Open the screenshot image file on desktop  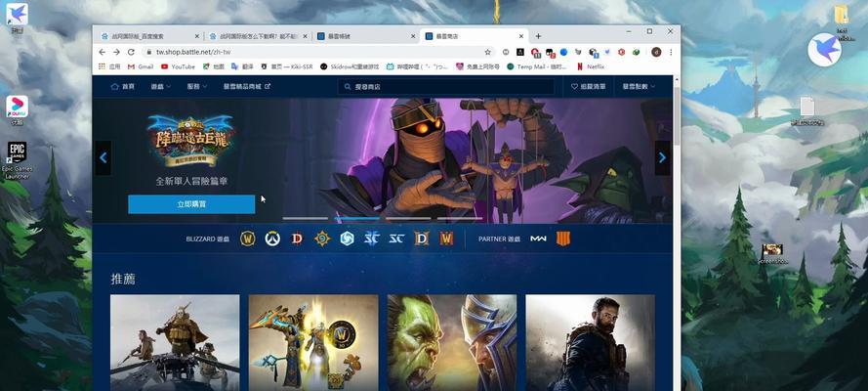[x=772, y=253]
